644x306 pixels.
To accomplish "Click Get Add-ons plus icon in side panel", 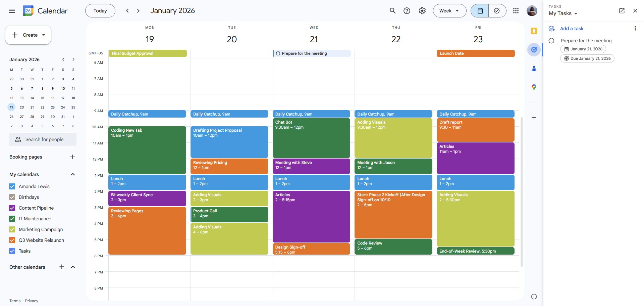I will (x=533, y=117).
